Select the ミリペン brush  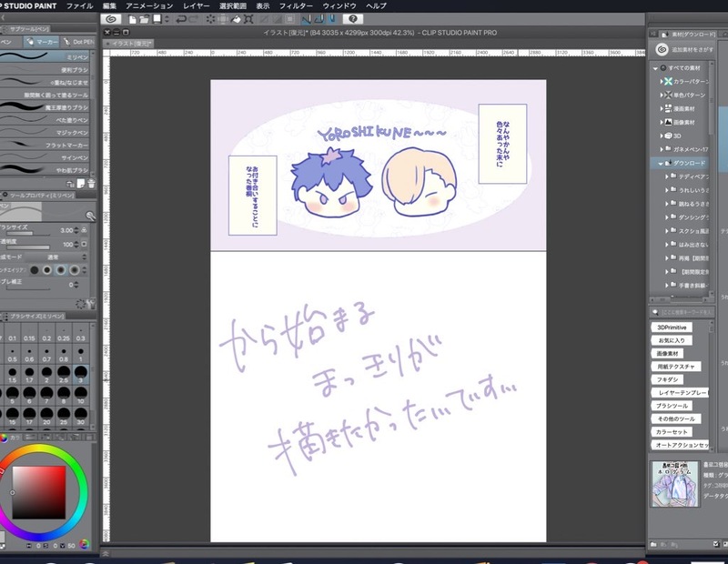tap(45, 56)
